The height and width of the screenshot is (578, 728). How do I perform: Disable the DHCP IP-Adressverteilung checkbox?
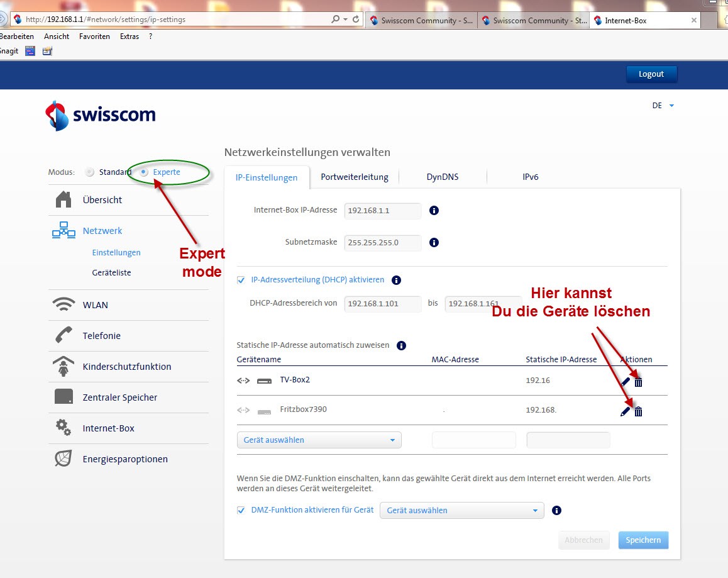coord(241,280)
